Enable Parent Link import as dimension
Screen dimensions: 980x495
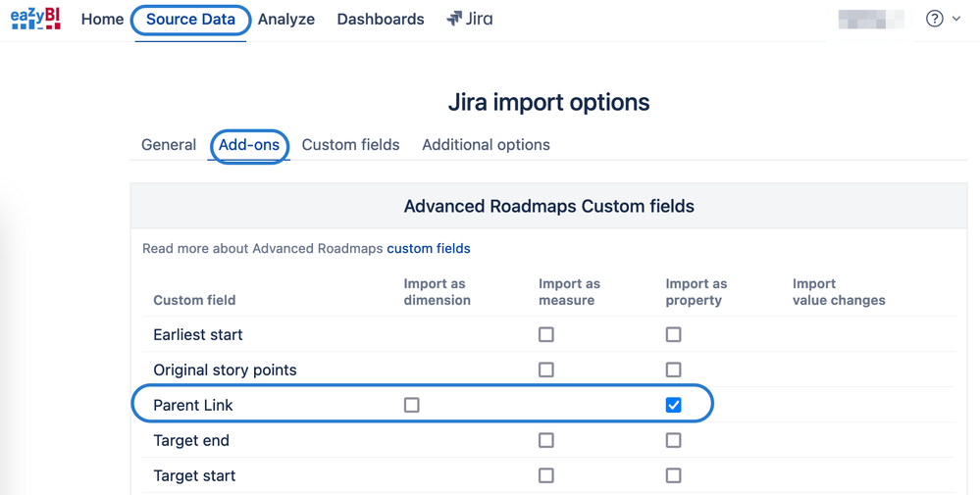coord(412,405)
